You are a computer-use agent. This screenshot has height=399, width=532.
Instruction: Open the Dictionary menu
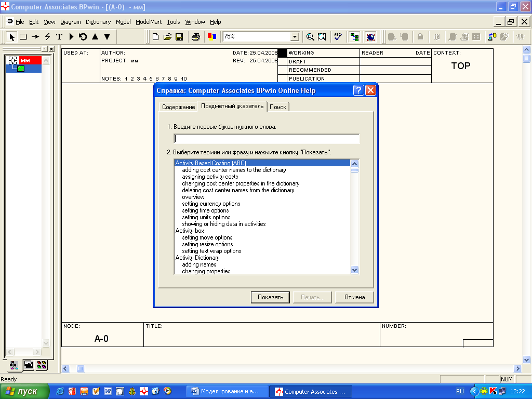click(x=98, y=22)
